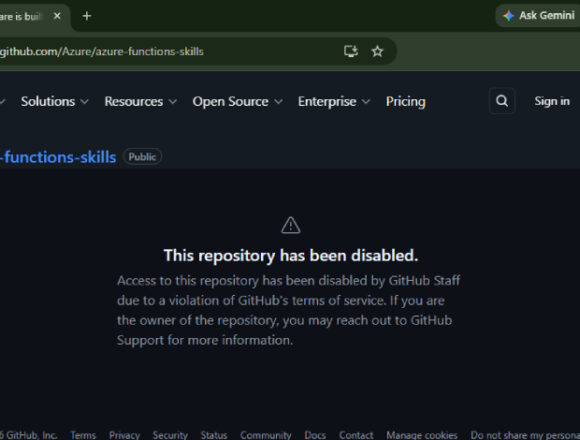This screenshot has height=440, width=580.
Task: Open the Status footer link
Action: pyautogui.click(x=214, y=435)
